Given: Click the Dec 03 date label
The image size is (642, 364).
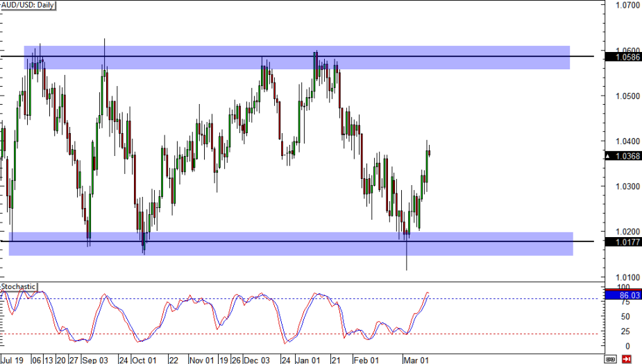Looking at the screenshot, I should [x=257, y=360].
